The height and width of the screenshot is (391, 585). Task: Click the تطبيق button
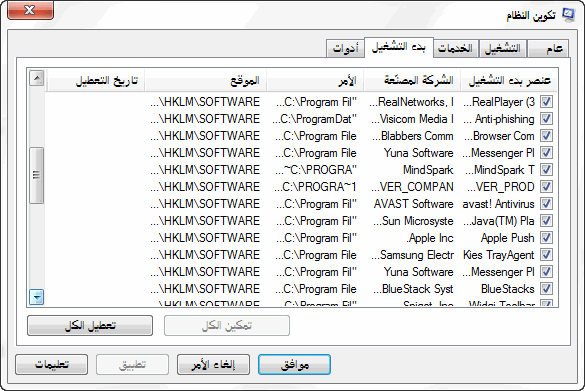point(132,365)
